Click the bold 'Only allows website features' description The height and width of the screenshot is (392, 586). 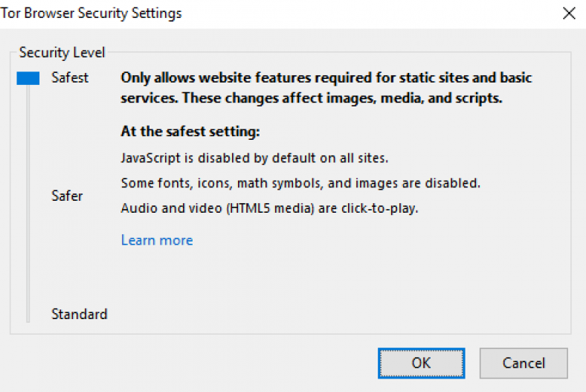326,77
